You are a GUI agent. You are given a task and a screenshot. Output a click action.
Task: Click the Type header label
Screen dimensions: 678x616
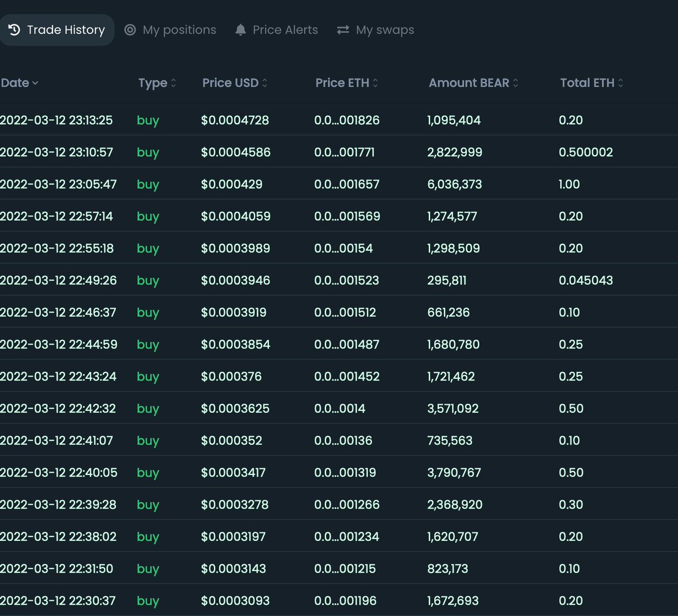click(153, 83)
